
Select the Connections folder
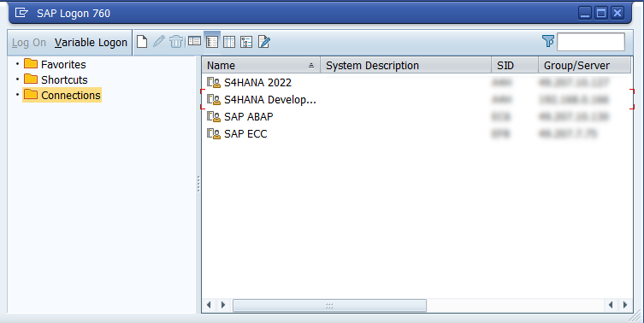pyautogui.click(x=62, y=95)
